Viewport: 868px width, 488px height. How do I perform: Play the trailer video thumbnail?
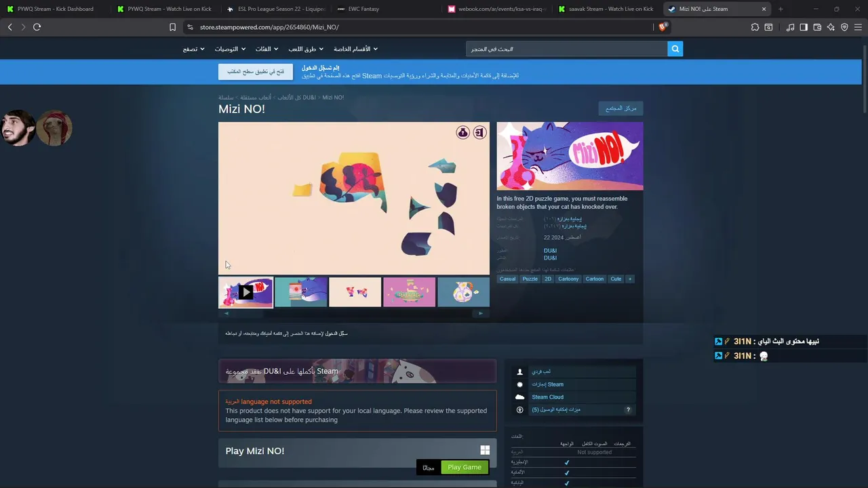point(245,292)
